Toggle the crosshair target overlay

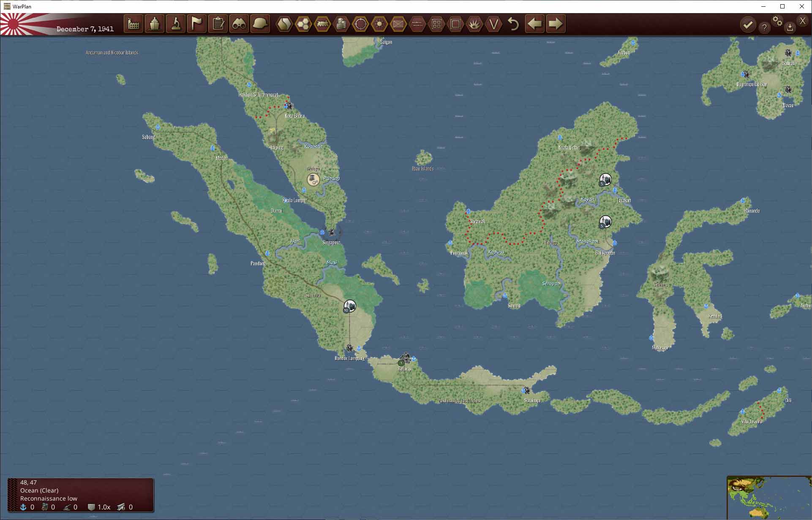[x=360, y=24]
